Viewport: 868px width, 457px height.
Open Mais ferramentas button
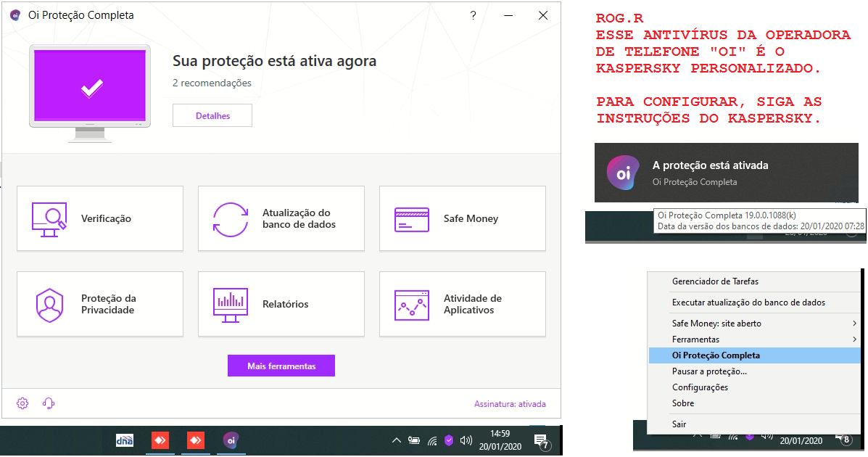click(281, 366)
